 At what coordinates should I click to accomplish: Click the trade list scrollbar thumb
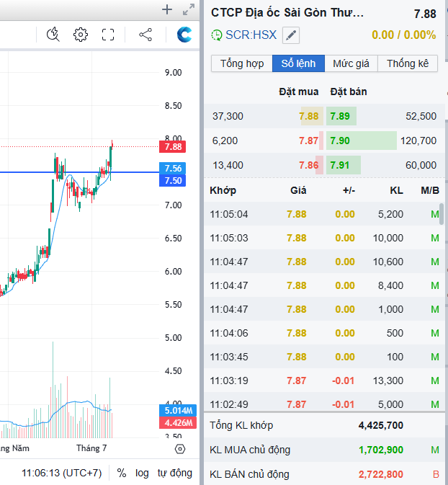coord(442,214)
